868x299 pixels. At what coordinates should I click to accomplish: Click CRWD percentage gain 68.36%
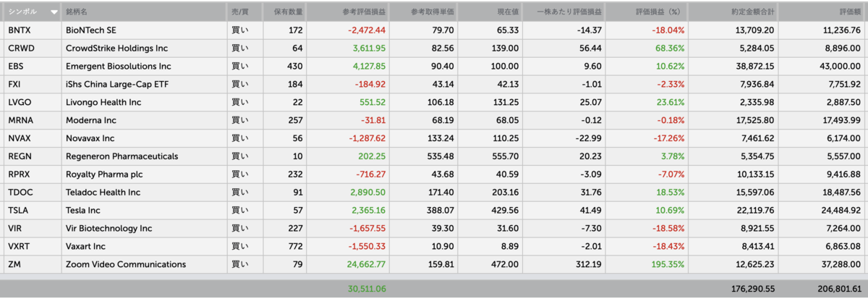pyautogui.click(x=668, y=49)
